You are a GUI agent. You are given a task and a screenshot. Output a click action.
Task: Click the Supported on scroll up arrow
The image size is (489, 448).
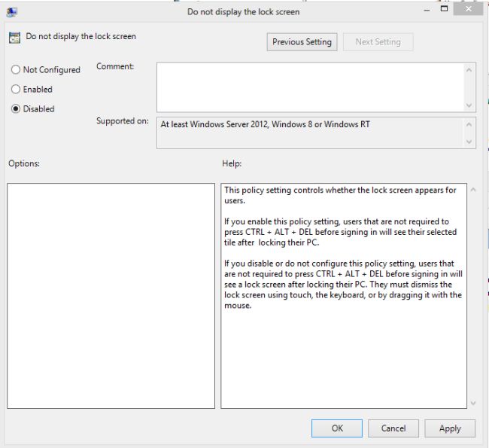(469, 124)
